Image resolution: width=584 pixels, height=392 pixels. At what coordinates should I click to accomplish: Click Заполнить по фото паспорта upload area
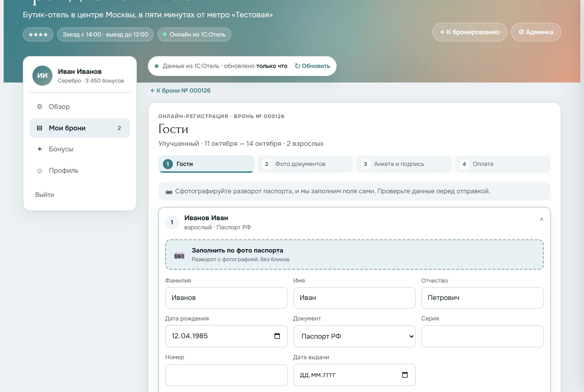[354, 255]
